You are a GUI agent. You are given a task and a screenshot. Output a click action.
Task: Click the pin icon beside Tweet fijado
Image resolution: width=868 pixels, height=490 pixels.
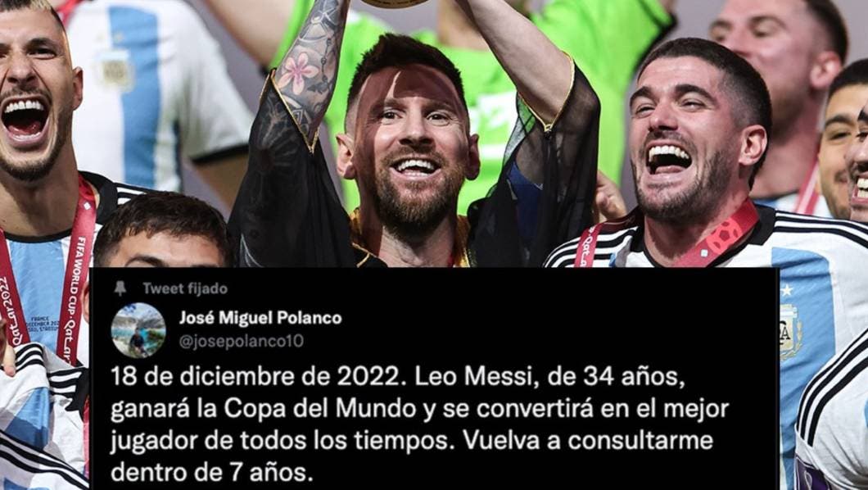[120, 288]
